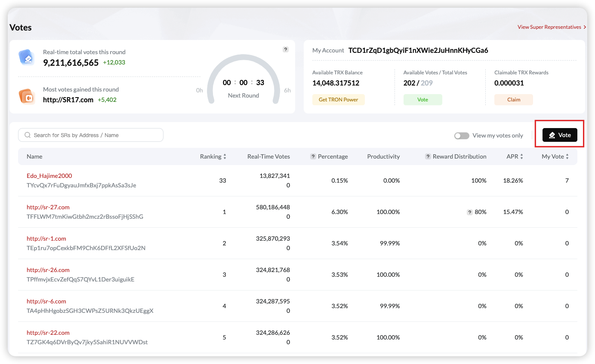Open Edo_Hajime2000 representative link
Screen dimensions: 595x364
(49, 176)
